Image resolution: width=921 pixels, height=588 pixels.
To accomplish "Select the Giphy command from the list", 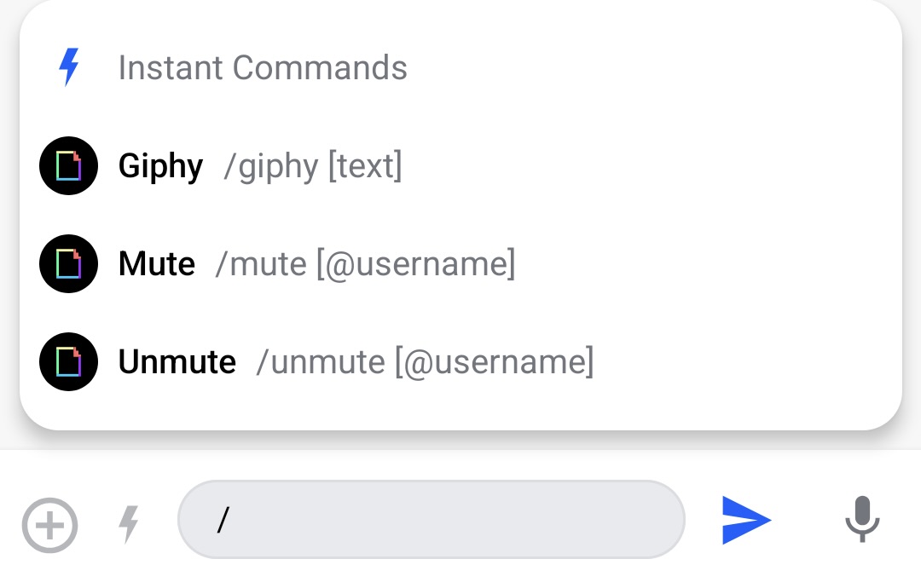I will coord(256,165).
